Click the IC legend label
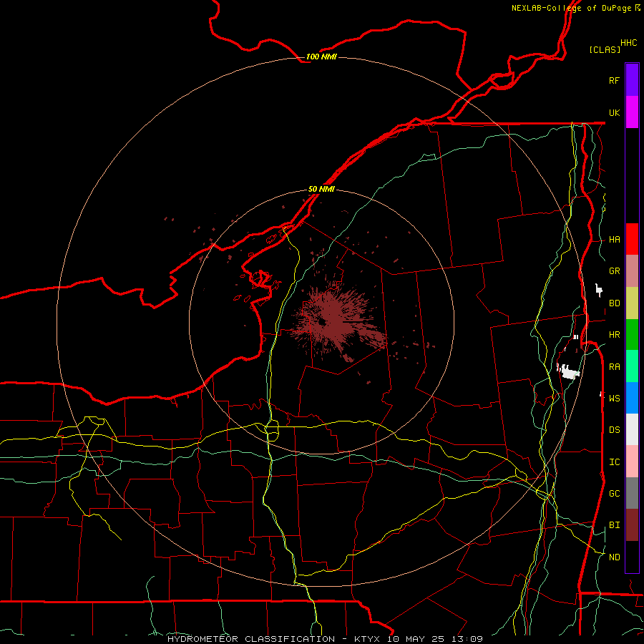Image resolution: width=644 pixels, height=644 pixels. click(x=614, y=462)
